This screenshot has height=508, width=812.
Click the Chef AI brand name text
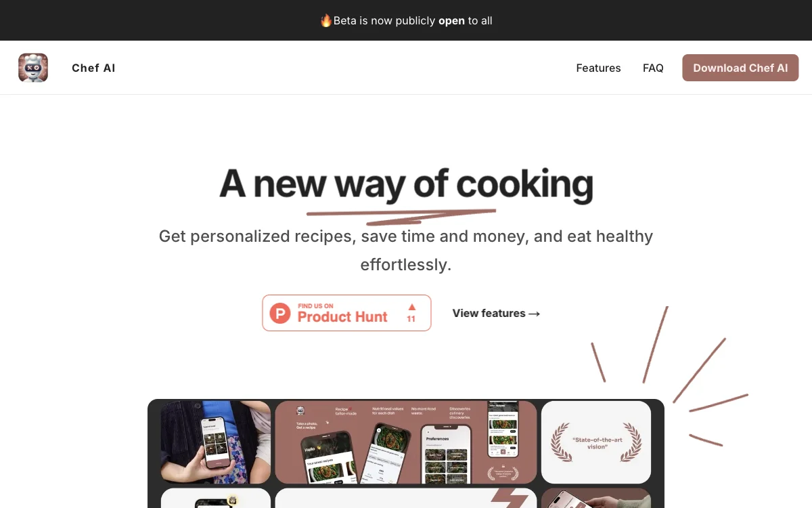tap(93, 68)
